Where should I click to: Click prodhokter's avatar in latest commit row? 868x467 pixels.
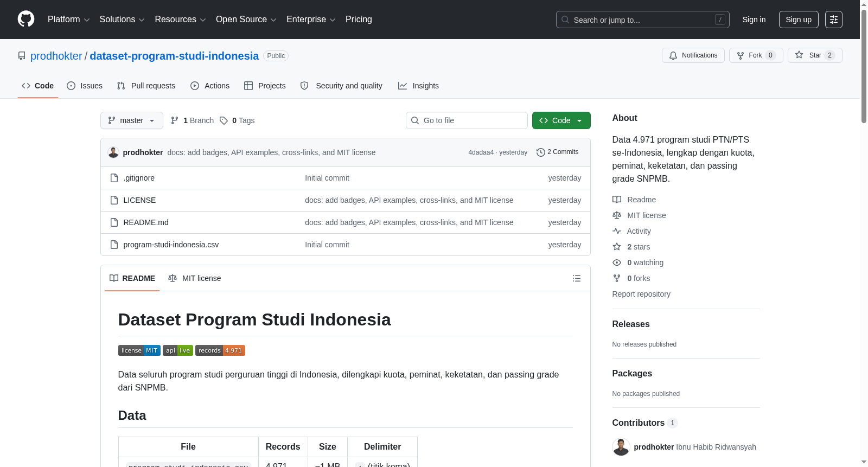[x=113, y=152]
